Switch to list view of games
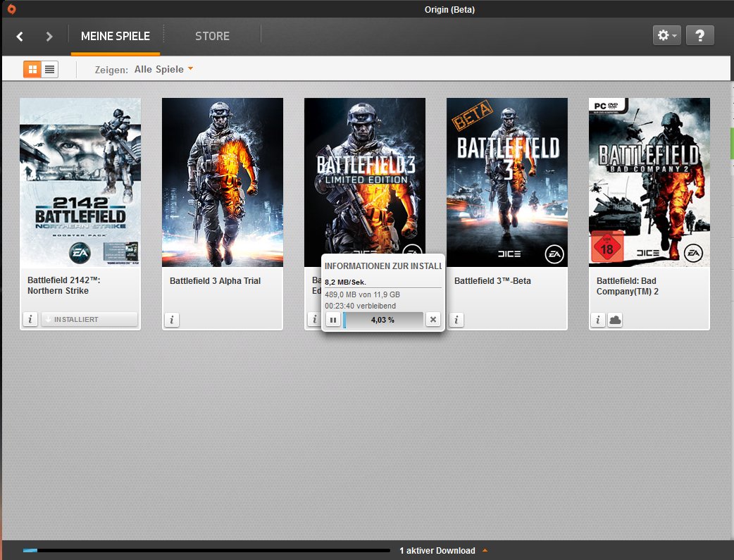Image resolution: width=734 pixels, height=560 pixels. pyautogui.click(x=49, y=70)
